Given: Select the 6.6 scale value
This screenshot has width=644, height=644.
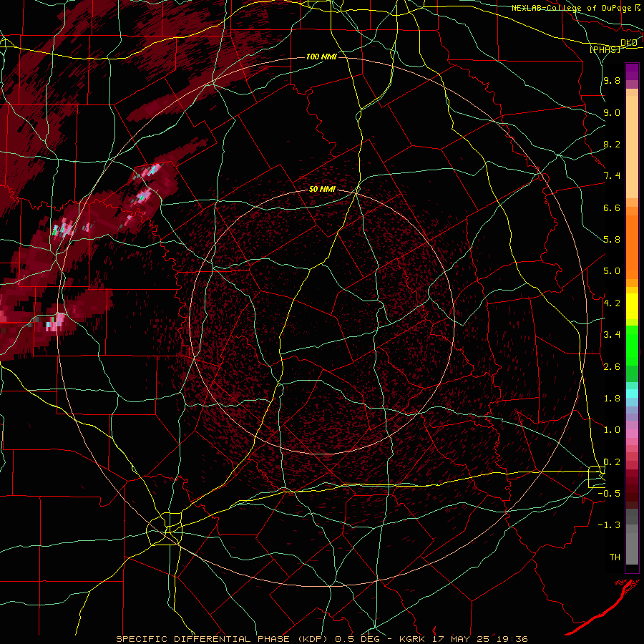Looking at the screenshot, I should [612, 208].
